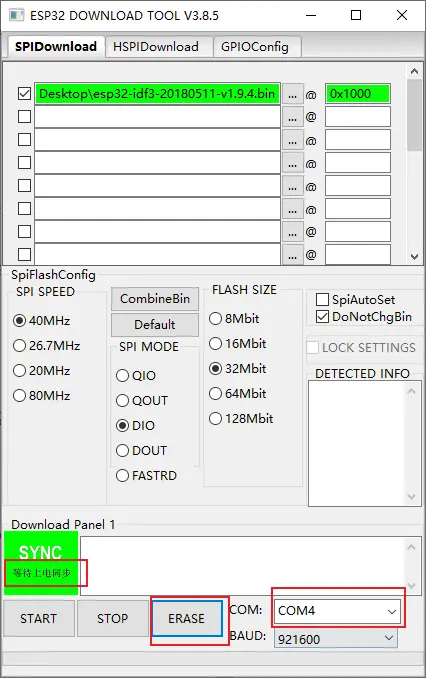Enable the SpiAutoSet checkbox
The height and width of the screenshot is (678, 426).
pos(322,299)
